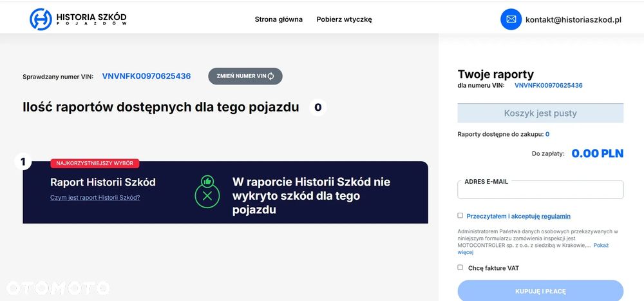This screenshot has height=301, width=644.
Task: Click the available reports count badge
Action: pyautogui.click(x=317, y=107)
